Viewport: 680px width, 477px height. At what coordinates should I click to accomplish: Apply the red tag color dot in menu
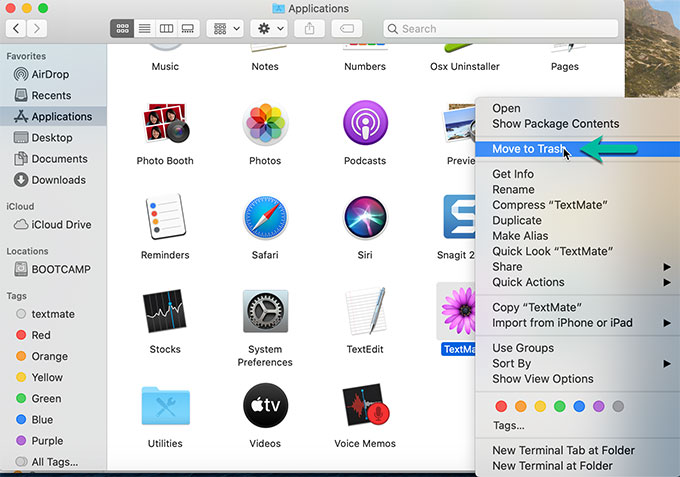click(x=501, y=406)
